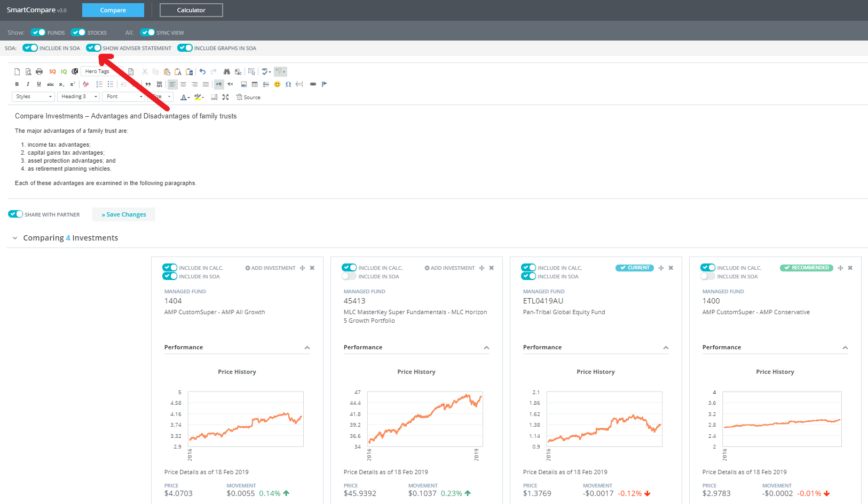The image size is (868, 504).
Task: Click the Undo arrow icon
Action: tap(202, 71)
